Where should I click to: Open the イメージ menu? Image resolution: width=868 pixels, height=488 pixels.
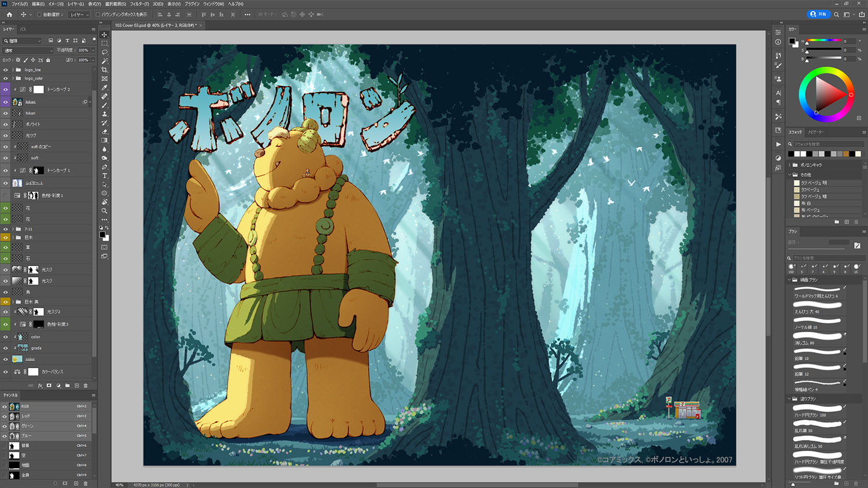(56, 4)
